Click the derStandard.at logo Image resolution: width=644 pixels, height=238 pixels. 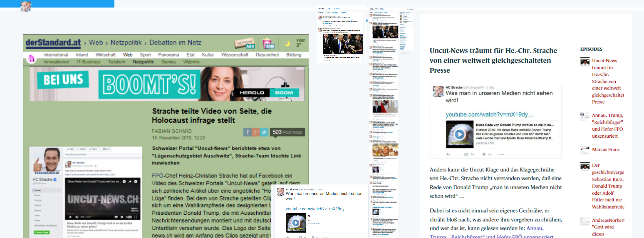pos(53,43)
